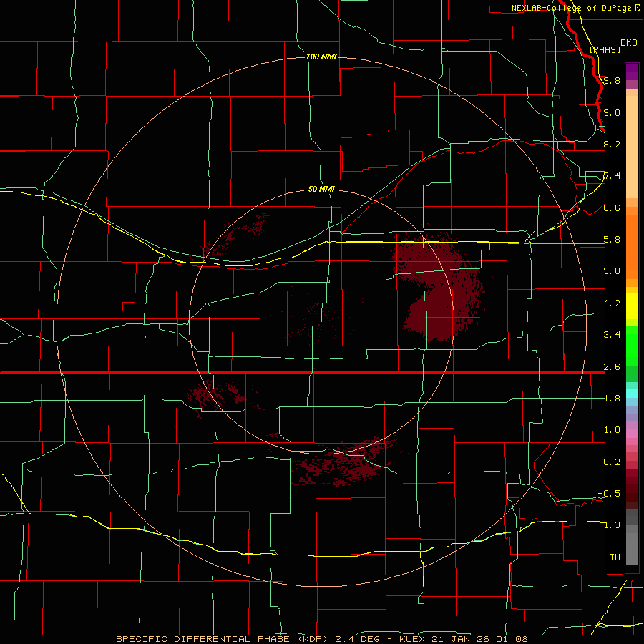This screenshot has height=644, width=644.
Task: Click the -0.5 value on the color scale
Action: (609, 494)
